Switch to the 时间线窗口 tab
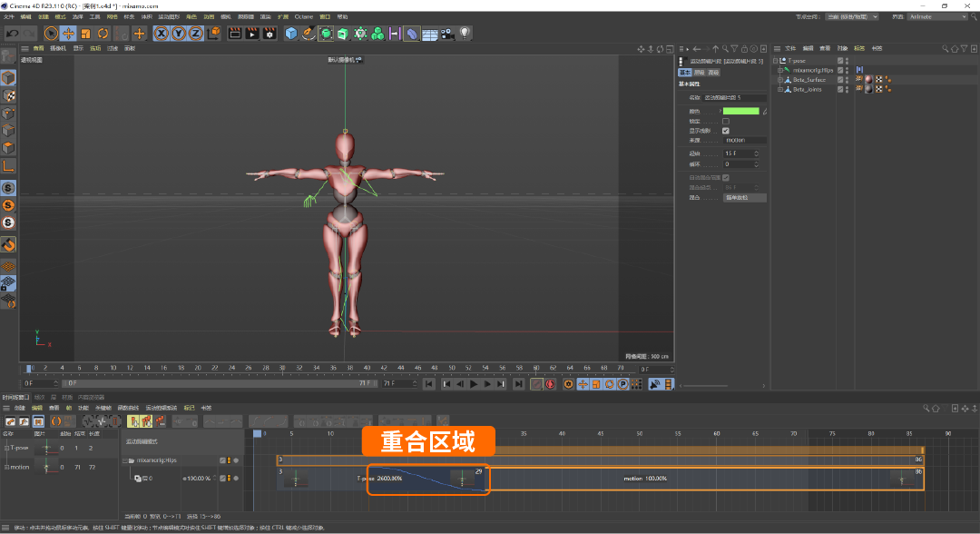This screenshot has width=980, height=534. tap(15, 397)
